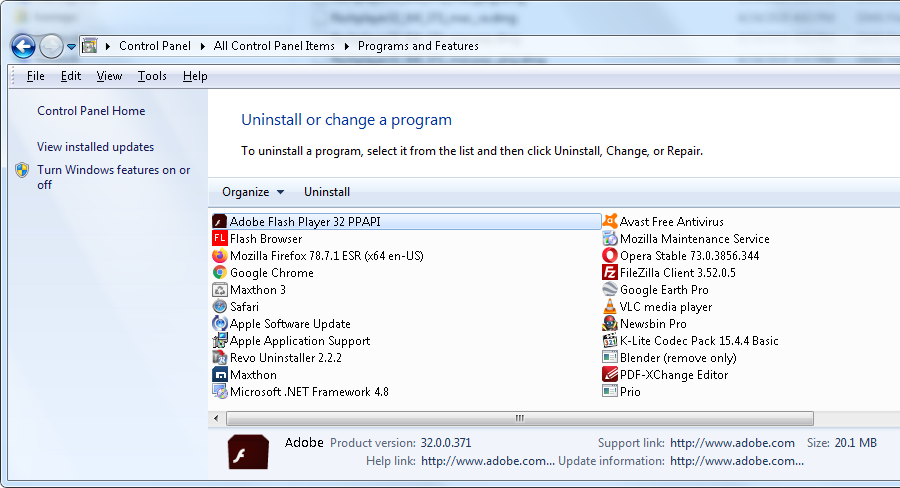The image size is (900, 488).
Task: Open the Help menu
Action: pyautogui.click(x=195, y=76)
